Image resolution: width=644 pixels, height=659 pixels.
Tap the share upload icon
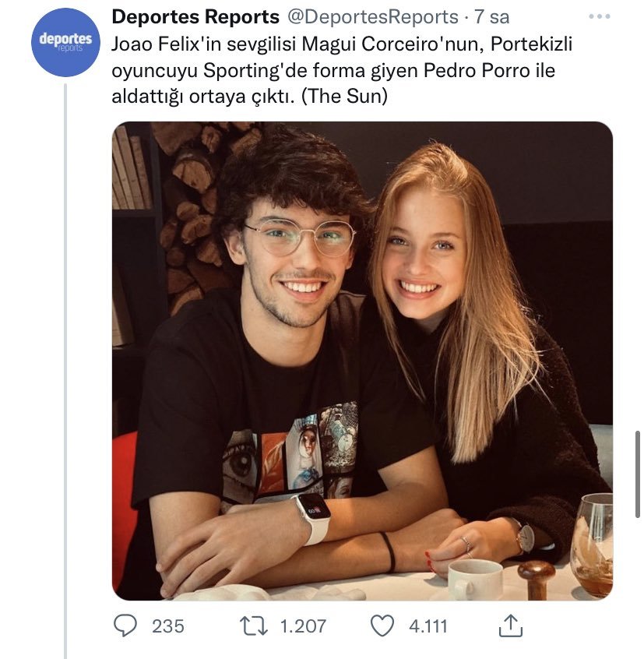coord(509,626)
